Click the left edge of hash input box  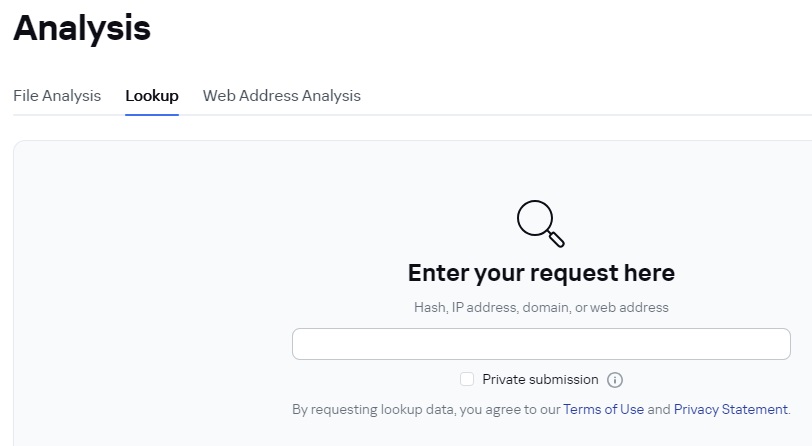pyautogui.click(x=295, y=344)
